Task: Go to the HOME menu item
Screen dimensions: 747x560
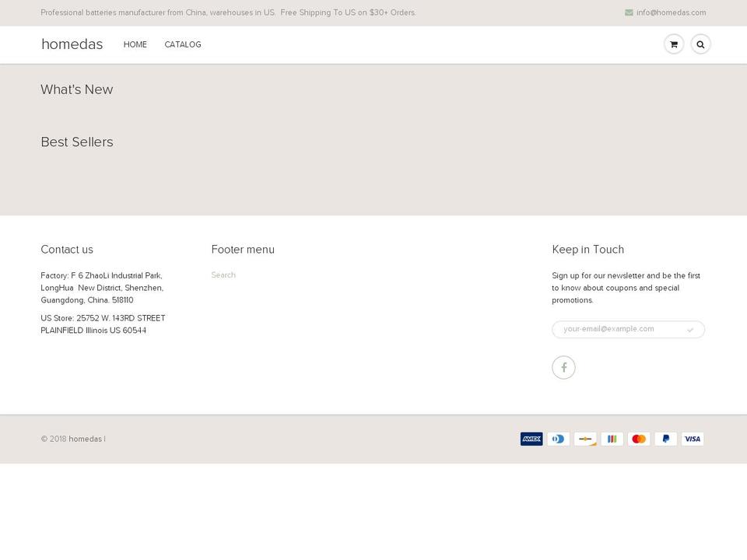Action: (135, 44)
